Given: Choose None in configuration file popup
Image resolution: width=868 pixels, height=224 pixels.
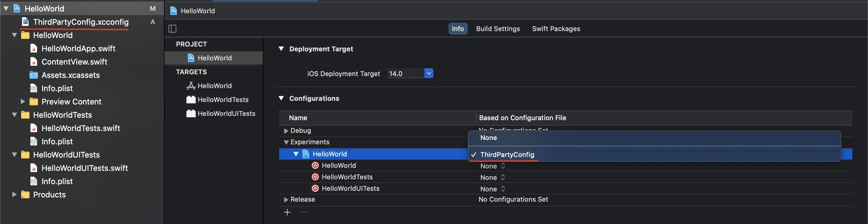Looking at the screenshot, I should click(x=488, y=138).
